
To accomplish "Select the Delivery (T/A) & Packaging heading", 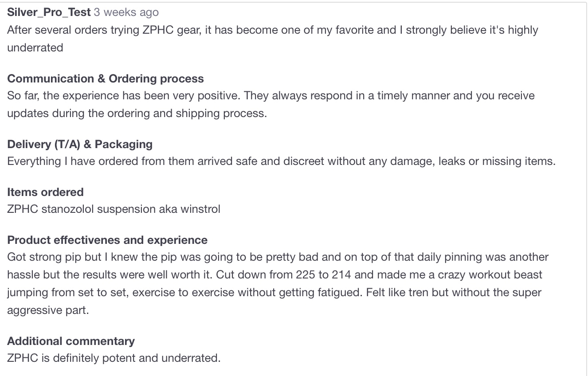I will [x=80, y=144].
